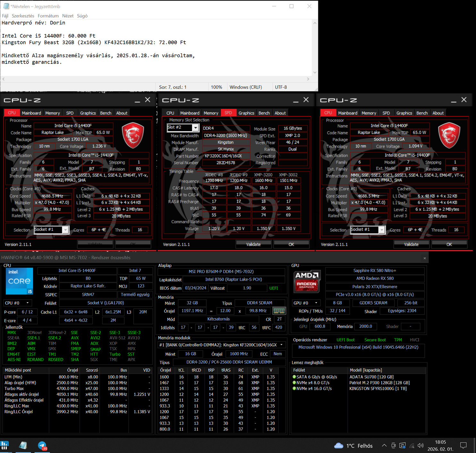Image resolution: width=476 pixels, height=453 pixels.
Task: Switch to About tab in middle CPU-Z
Action: (x=280, y=113)
